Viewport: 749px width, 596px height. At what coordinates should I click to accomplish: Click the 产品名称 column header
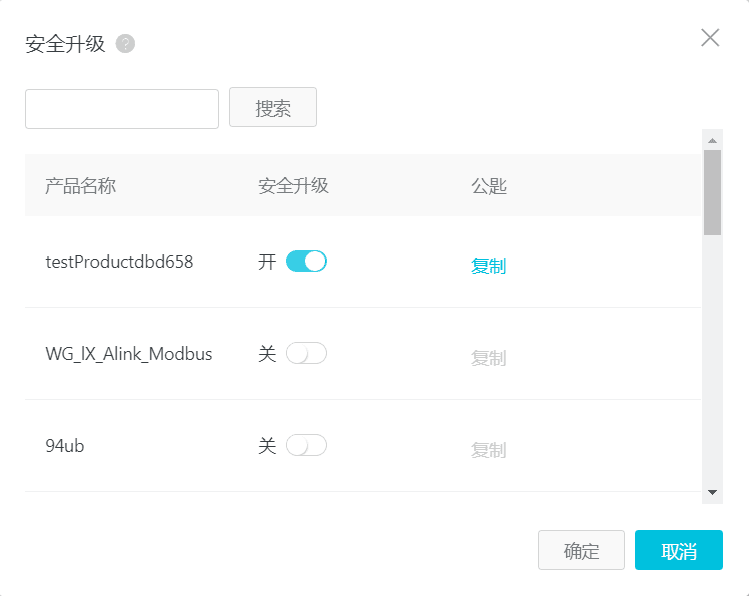81,186
